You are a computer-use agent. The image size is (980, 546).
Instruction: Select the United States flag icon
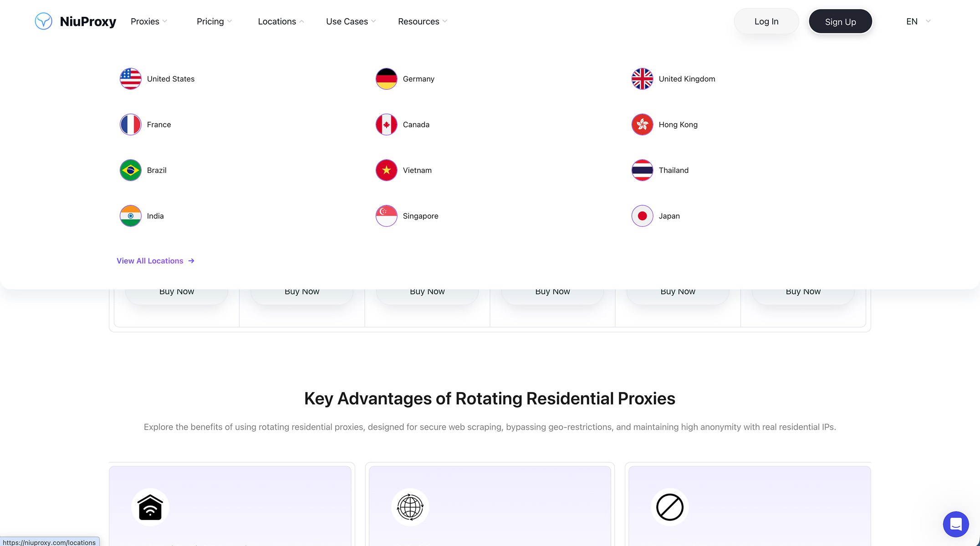(x=131, y=79)
